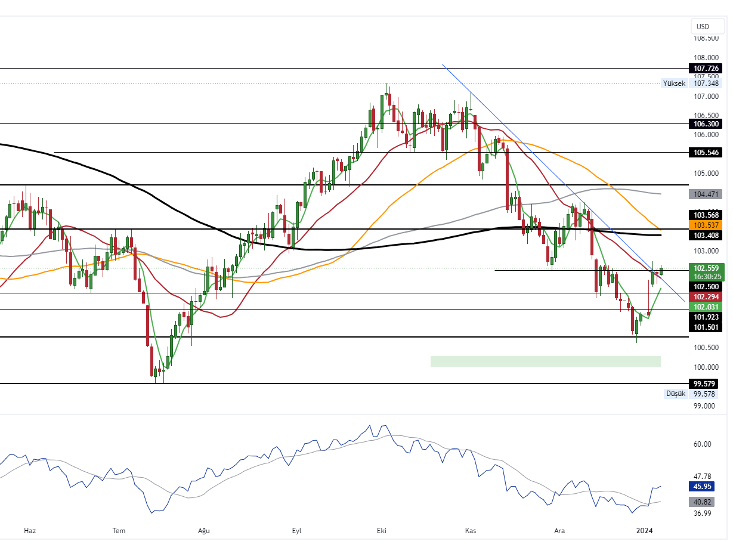This screenshot has width=733, height=560.
Task: Click the green 102.559 current price label
Action: point(706,268)
